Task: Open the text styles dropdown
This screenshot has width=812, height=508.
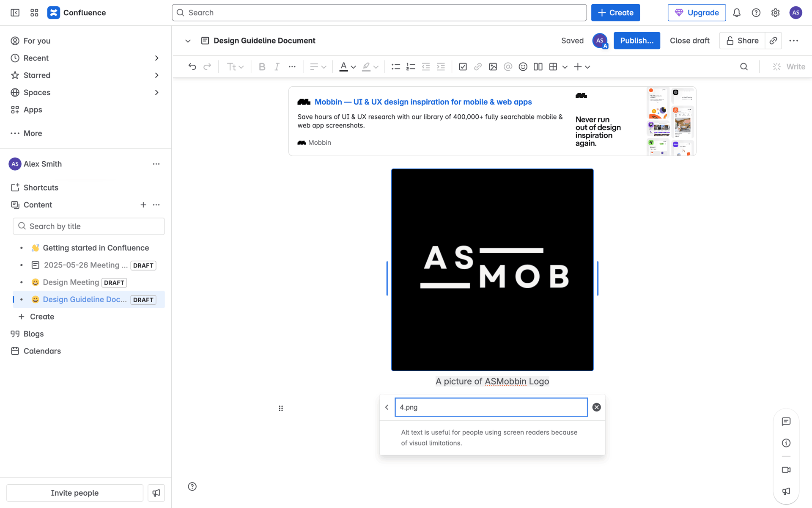Action: (236, 66)
